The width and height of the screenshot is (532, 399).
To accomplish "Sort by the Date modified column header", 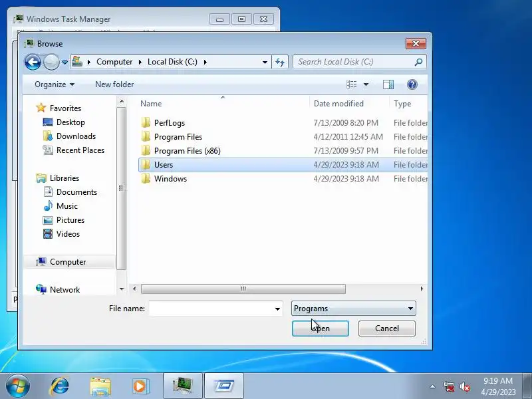I will [x=338, y=104].
